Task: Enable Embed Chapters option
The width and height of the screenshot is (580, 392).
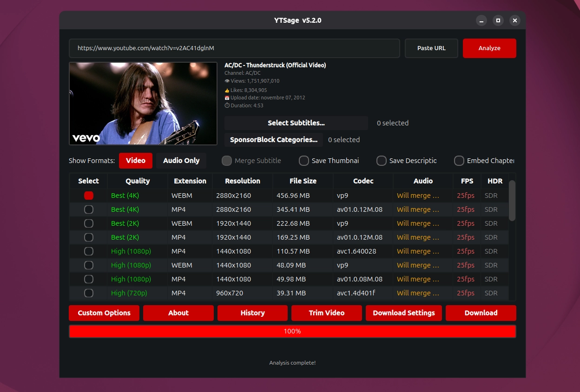Action: tap(459, 161)
